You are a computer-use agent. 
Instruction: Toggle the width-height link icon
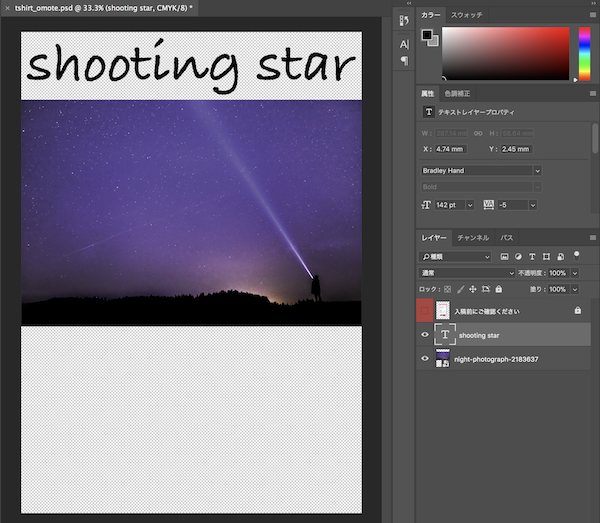[x=478, y=134]
